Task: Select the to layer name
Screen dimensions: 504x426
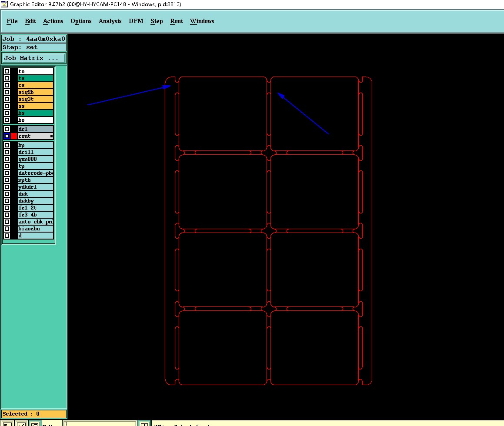Action: point(35,71)
